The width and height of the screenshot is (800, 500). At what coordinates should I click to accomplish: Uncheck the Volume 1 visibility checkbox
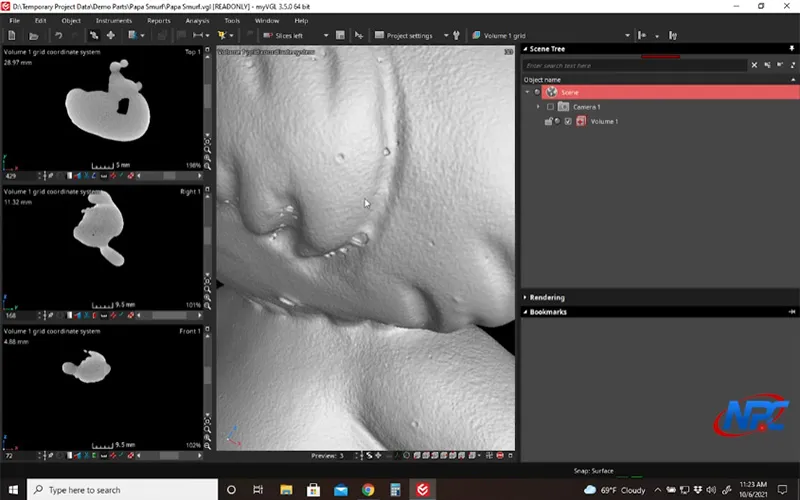(568, 121)
